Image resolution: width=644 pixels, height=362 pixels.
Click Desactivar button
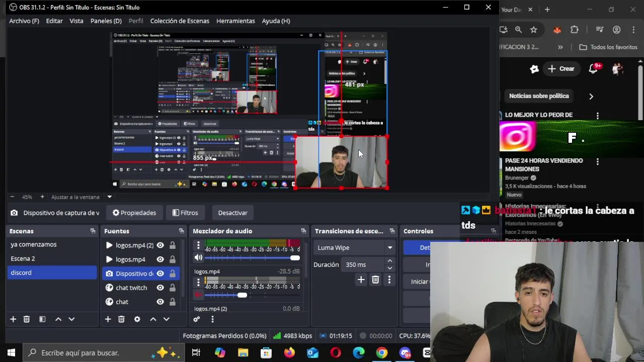(232, 213)
